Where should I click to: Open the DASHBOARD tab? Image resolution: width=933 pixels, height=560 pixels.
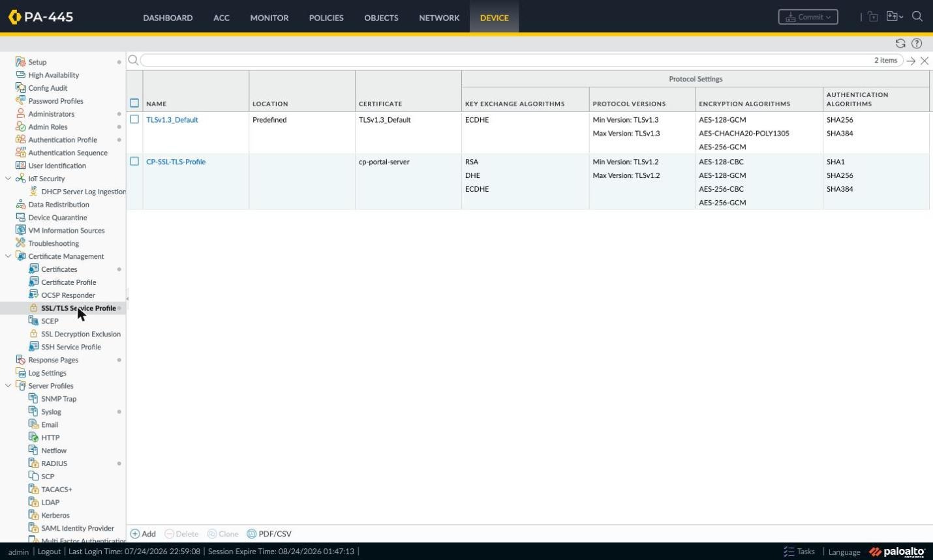tap(168, 18)
